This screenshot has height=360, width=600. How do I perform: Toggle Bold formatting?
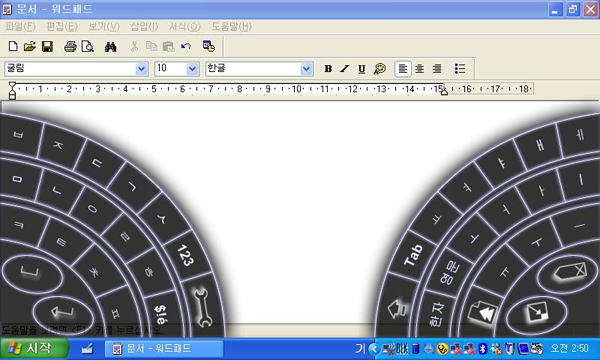coord(328,68)
